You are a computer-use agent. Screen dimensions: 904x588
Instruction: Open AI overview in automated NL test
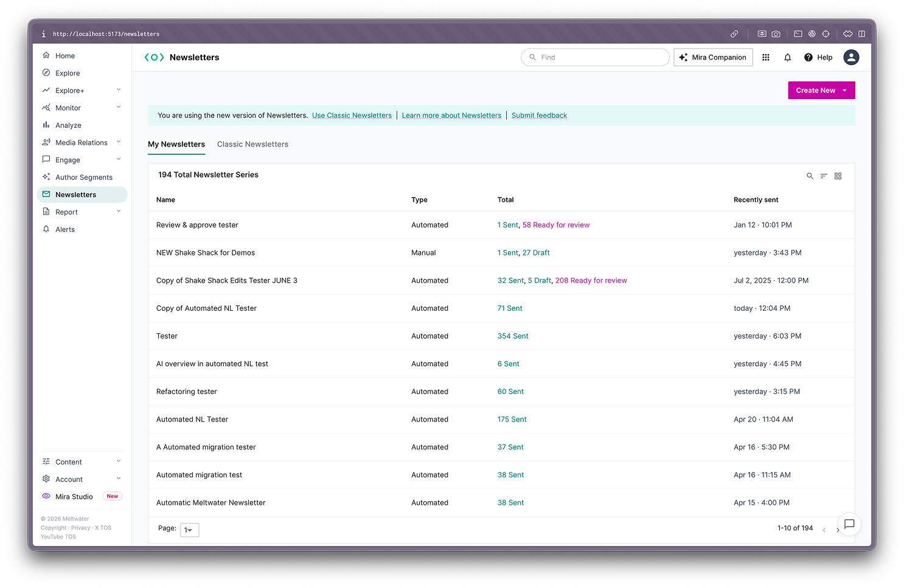click(x=212, y=364)
